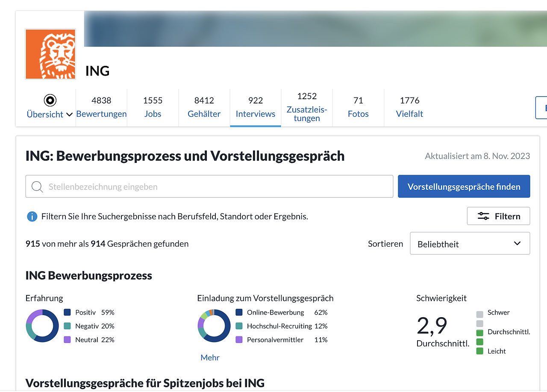Open the Bewertungen tab
The height and width of the screenshot is (392, 547).
[x=101, y=107]
